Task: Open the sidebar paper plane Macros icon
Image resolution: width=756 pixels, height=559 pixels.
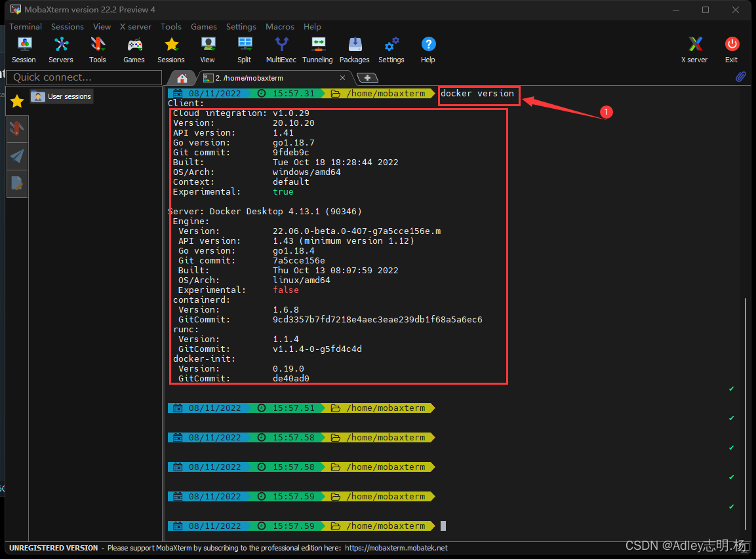Action: coord(17,156)
